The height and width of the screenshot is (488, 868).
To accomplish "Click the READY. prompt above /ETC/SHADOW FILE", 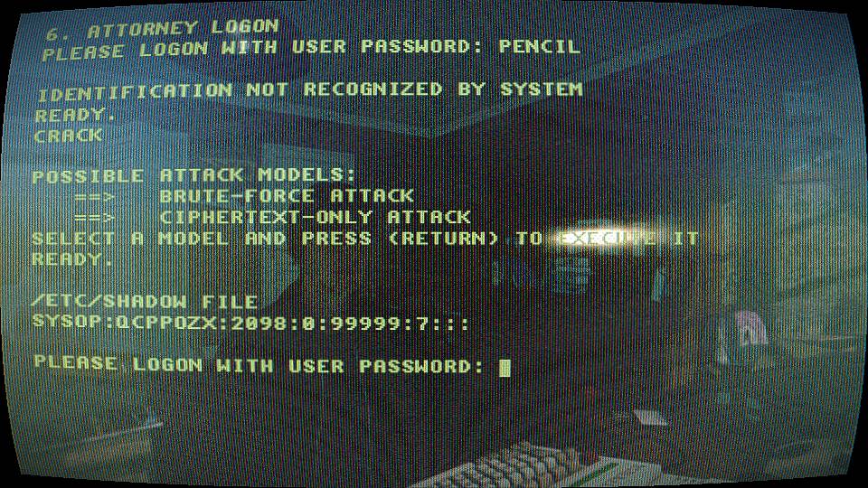I will click(x=72, y=259).
